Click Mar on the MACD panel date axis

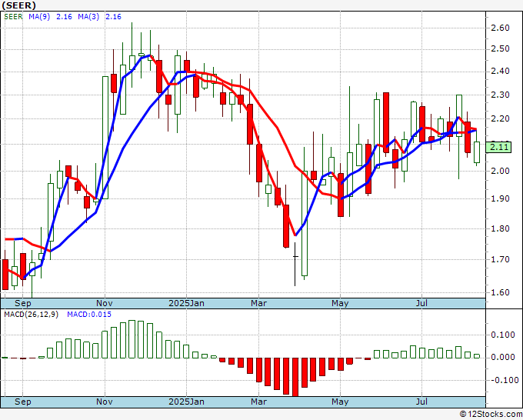259,402
